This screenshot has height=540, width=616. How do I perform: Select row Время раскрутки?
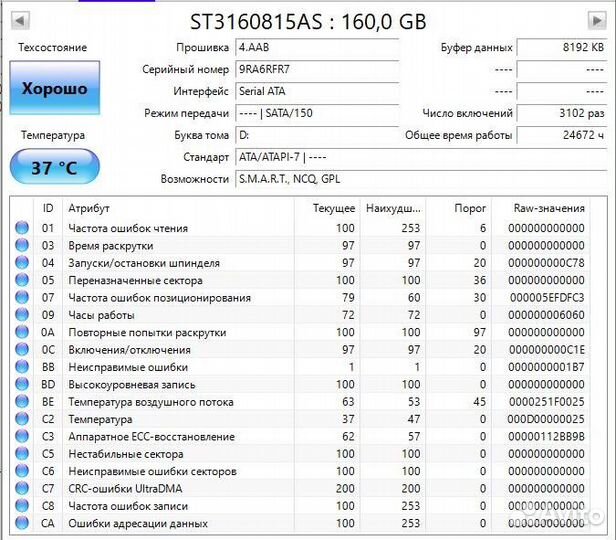(x=301, y=245)
